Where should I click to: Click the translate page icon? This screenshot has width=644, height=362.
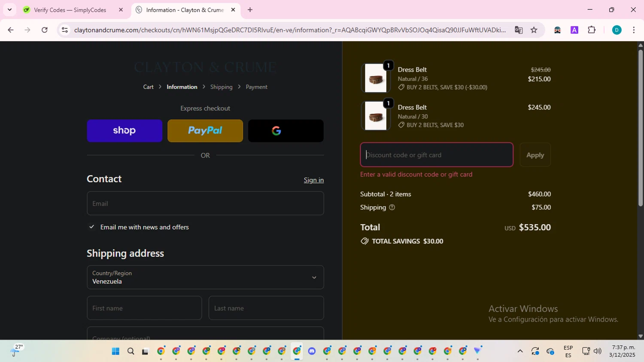point(519,30)
